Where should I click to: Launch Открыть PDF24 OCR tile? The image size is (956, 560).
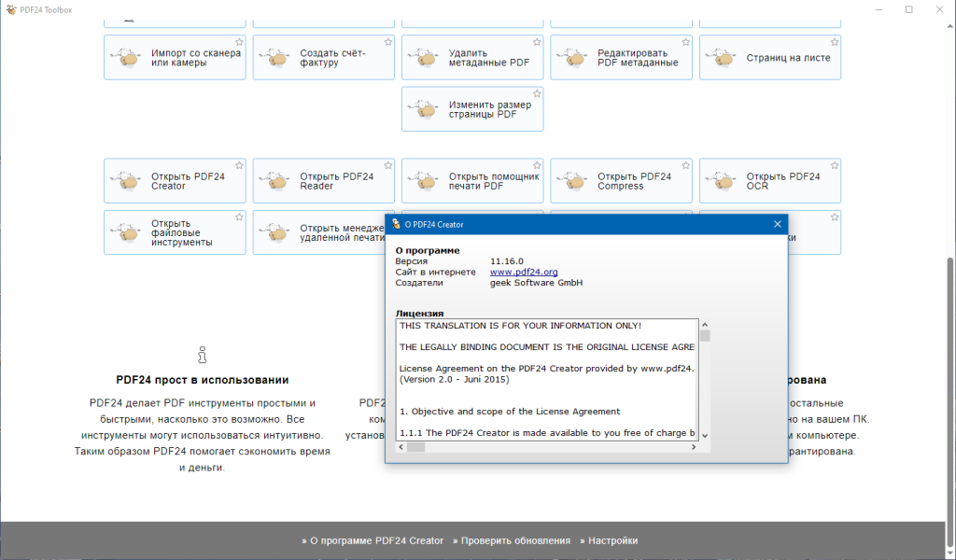[x=770, y=181]
